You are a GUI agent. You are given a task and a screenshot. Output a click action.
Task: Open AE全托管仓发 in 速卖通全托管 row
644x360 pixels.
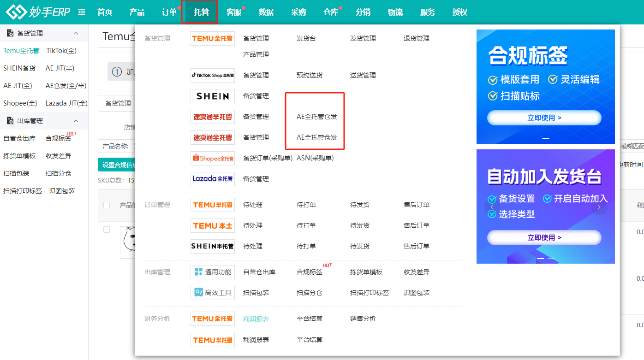tap(317, 137)
